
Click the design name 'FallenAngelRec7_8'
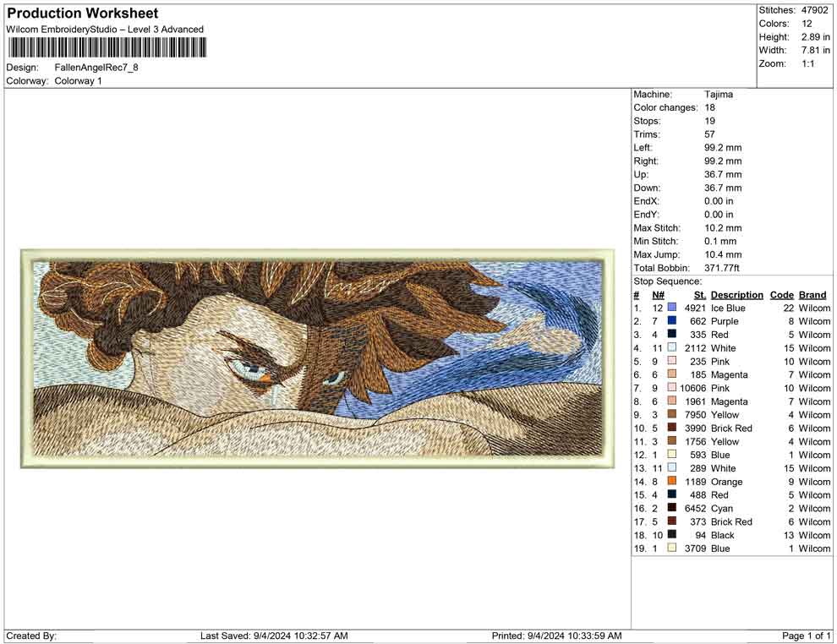tap(96, 68)
